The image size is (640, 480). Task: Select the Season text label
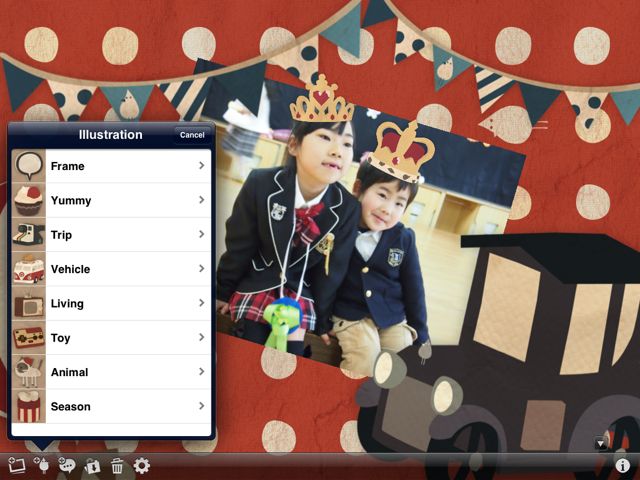coord(71,407)
